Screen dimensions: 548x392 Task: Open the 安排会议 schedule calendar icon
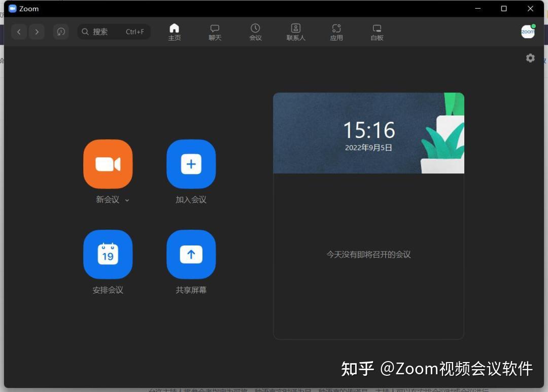[x=108, y=255]
